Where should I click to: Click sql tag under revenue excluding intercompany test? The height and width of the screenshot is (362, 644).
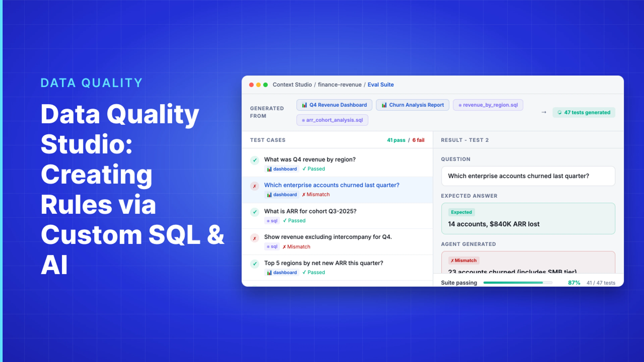[272, 247]
